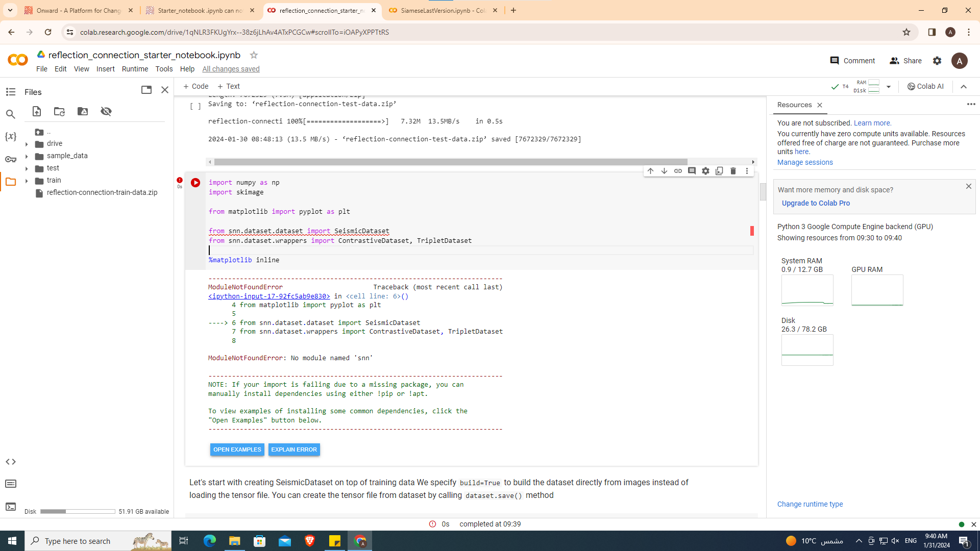Image resolution: width=980 pixels, height=551 pixels.
Task: Open the RAM/Disk resources dropdown
Action: (889, 86)
